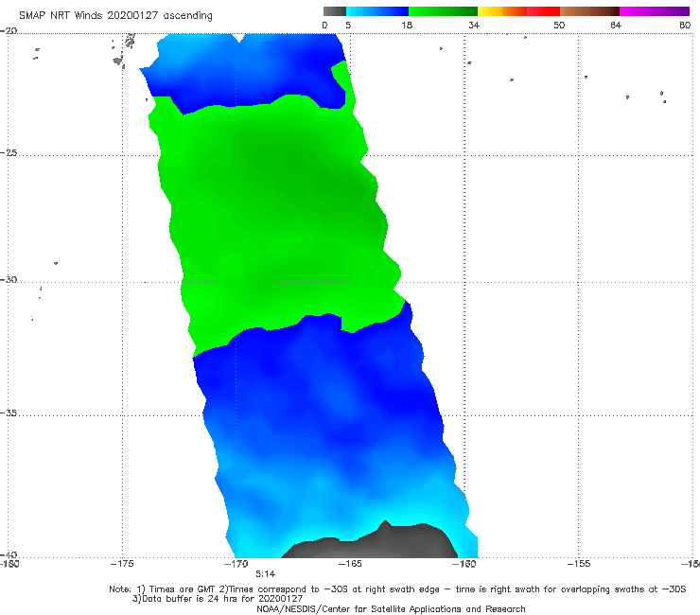Screen dimensions: 700x615
Task: Click the longitude label '-175'
Action: pos(122,564)
